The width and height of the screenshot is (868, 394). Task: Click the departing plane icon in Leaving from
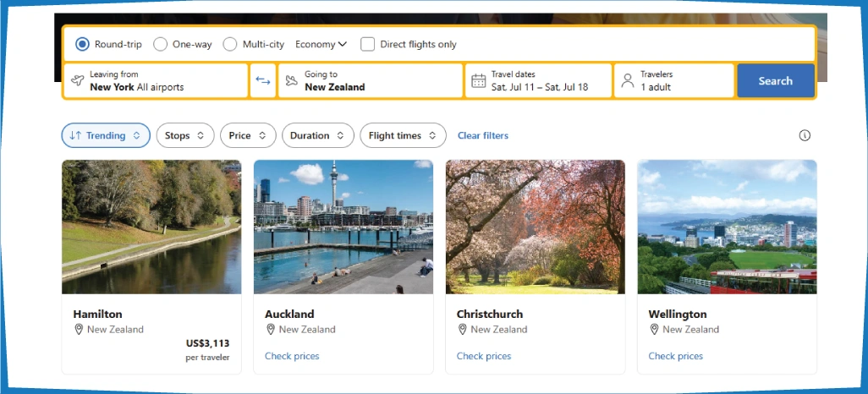click(x=78, y=81)
